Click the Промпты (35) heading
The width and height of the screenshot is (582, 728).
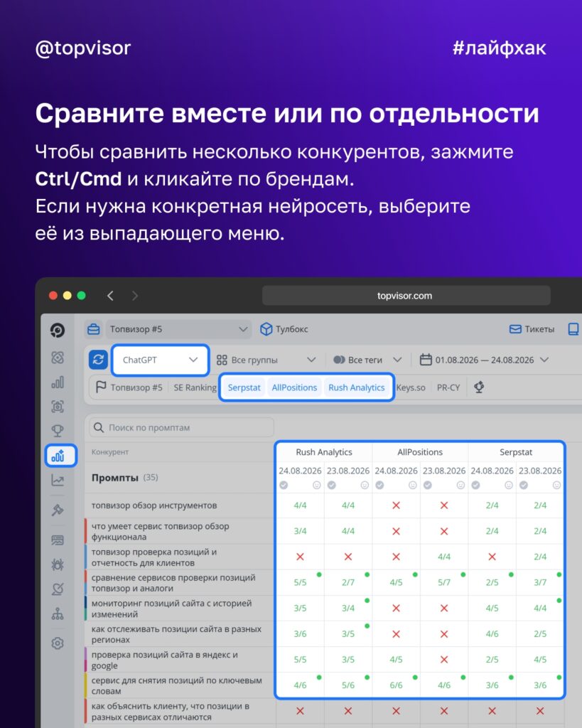point(125,477)
